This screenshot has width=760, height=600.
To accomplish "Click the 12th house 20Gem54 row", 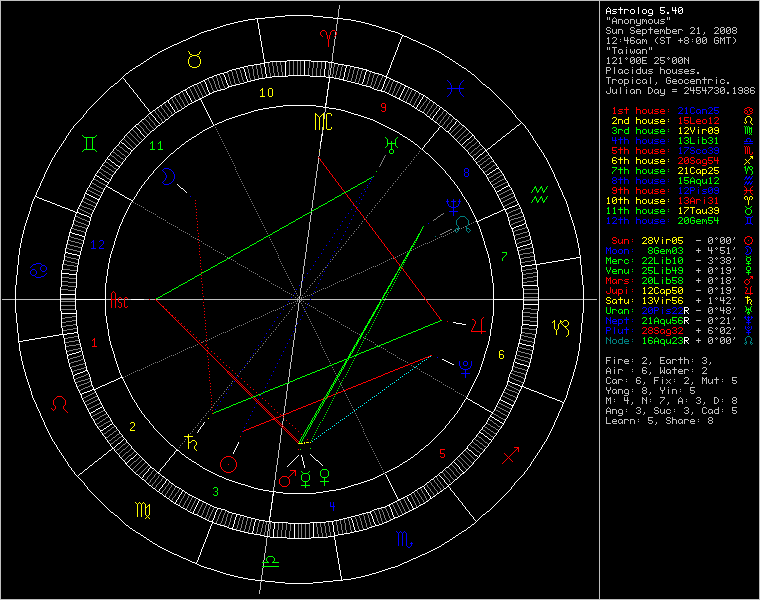I will click(x=680, y=221).
